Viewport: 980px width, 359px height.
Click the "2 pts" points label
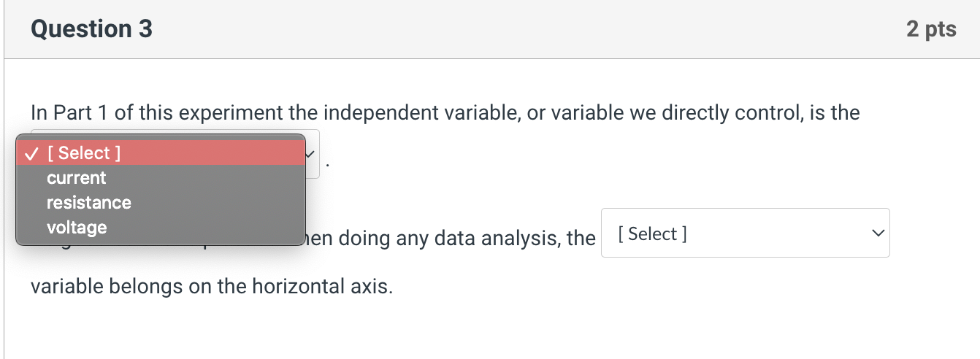tap(931, 29)
